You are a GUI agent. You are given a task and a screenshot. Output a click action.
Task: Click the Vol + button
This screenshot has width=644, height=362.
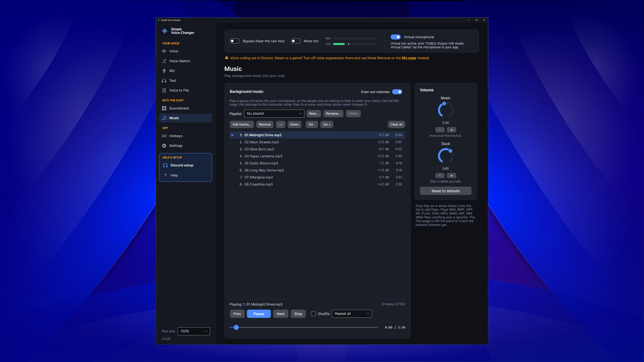(x=326, y=124)
